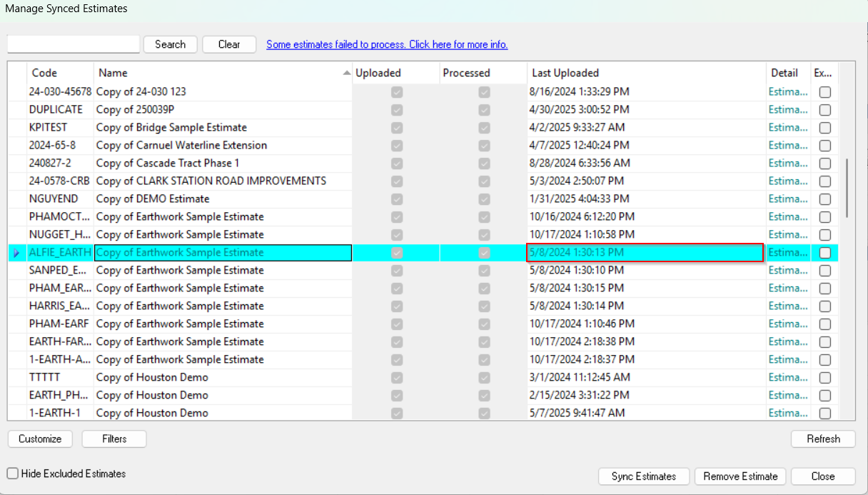This screenshot has width=868, height=495.
Task: Toggle Exclude checkbox for Copy of 24-030 123
Action: pos(824,92)
